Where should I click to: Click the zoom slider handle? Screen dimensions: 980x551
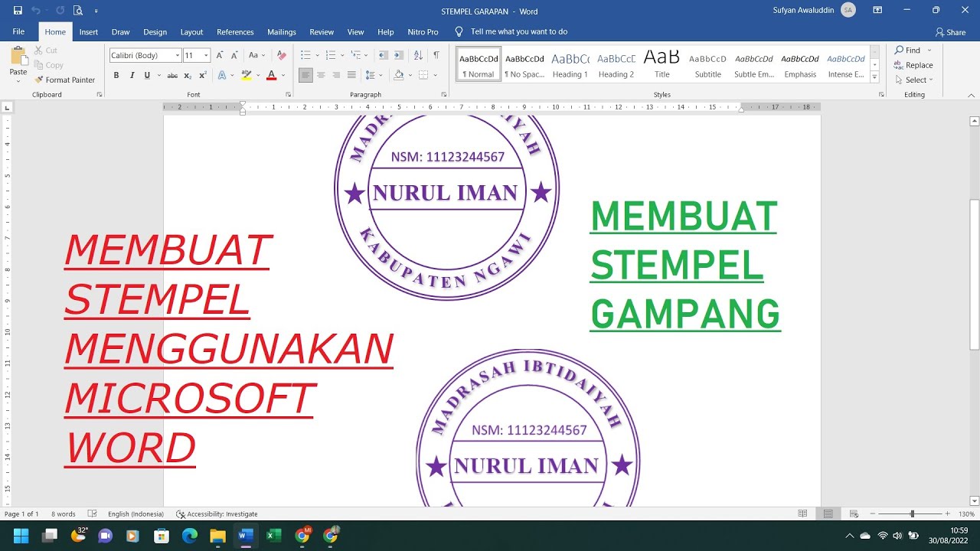[912, 514]
